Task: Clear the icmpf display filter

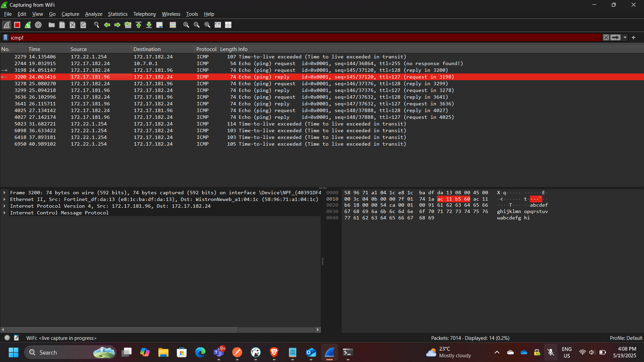Action: 606,38
